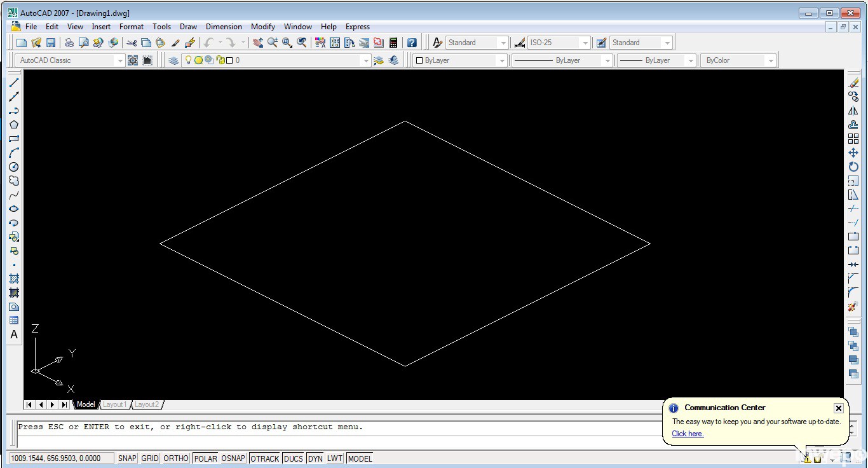This screenshot has width=868, height=468.
Task: Turn off OSNAP in status bar
Action: [x=233, y=458]
